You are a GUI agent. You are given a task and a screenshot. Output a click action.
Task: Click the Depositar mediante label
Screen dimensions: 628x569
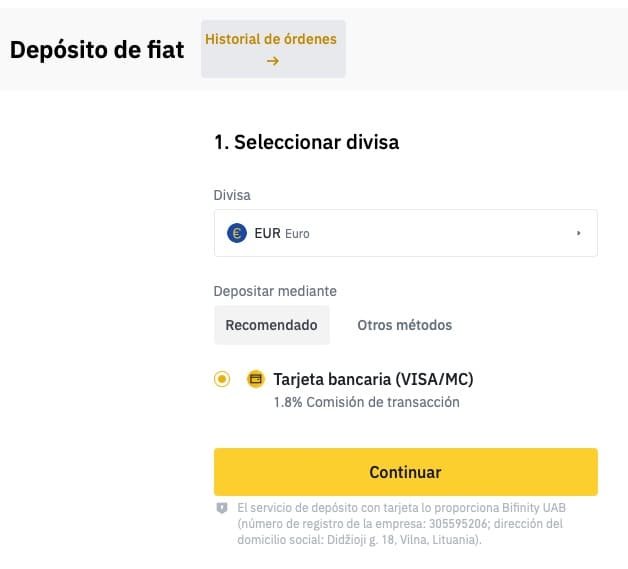pyautogui.click(x=275, y=291)
